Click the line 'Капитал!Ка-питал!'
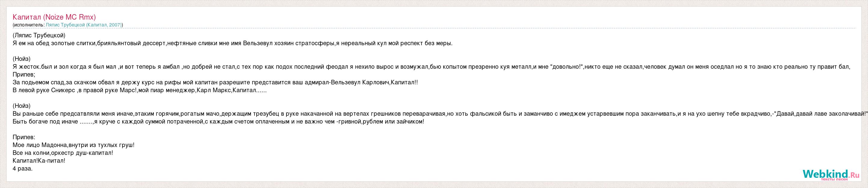The height and width of the screenshot is (188, 868). (39, 161)
